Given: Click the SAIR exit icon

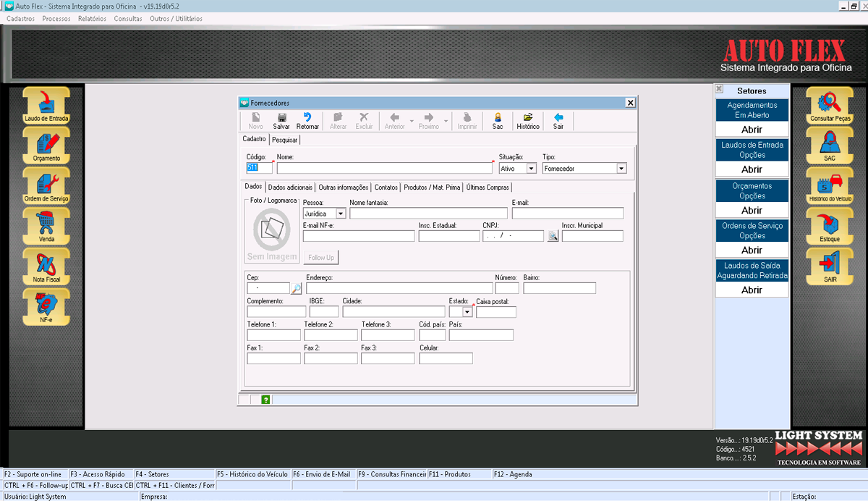Looking at the screenshot, I should 830,267.
